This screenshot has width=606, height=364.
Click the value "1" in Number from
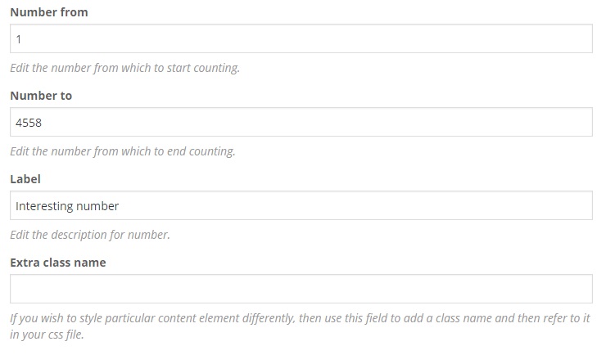pyautogui.click(x=19, y=39)
